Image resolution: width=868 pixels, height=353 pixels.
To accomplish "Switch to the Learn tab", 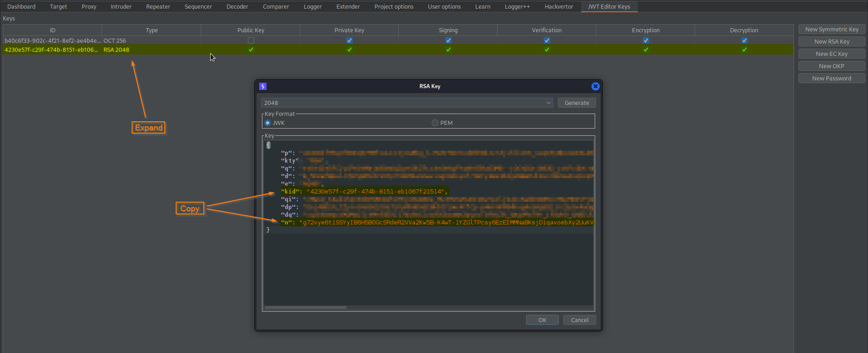I will 483,6.
